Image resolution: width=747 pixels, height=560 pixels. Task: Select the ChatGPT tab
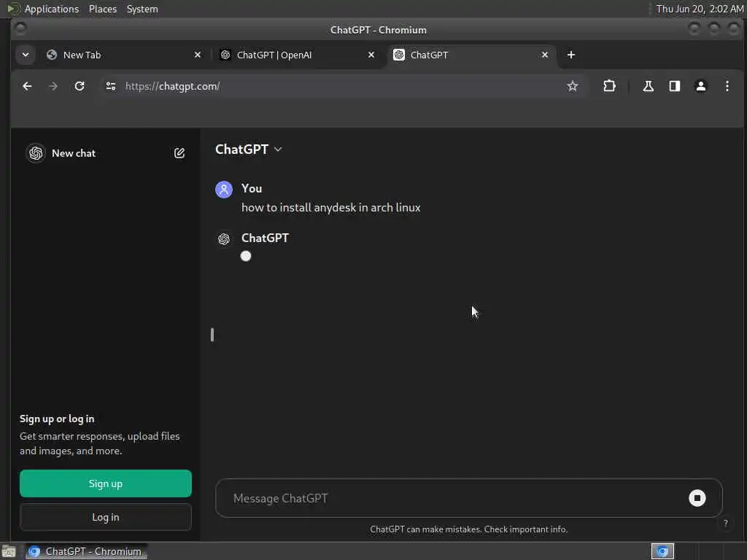[472, 55]
